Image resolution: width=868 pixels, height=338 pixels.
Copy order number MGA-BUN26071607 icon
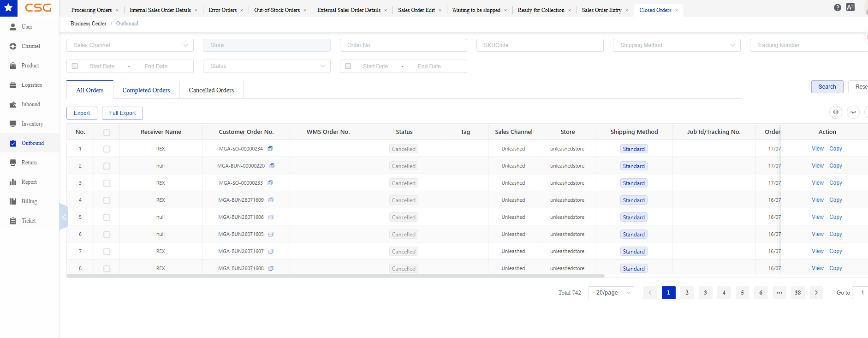(x=271, y=251)
